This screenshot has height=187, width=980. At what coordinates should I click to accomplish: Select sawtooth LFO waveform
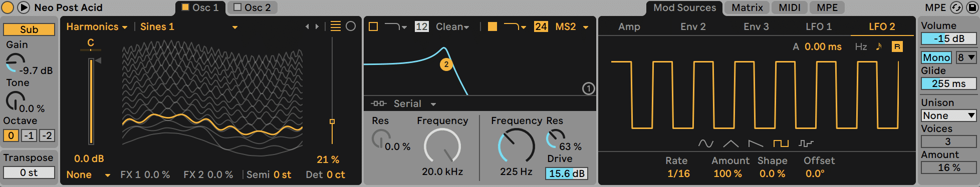pos(756,143)
